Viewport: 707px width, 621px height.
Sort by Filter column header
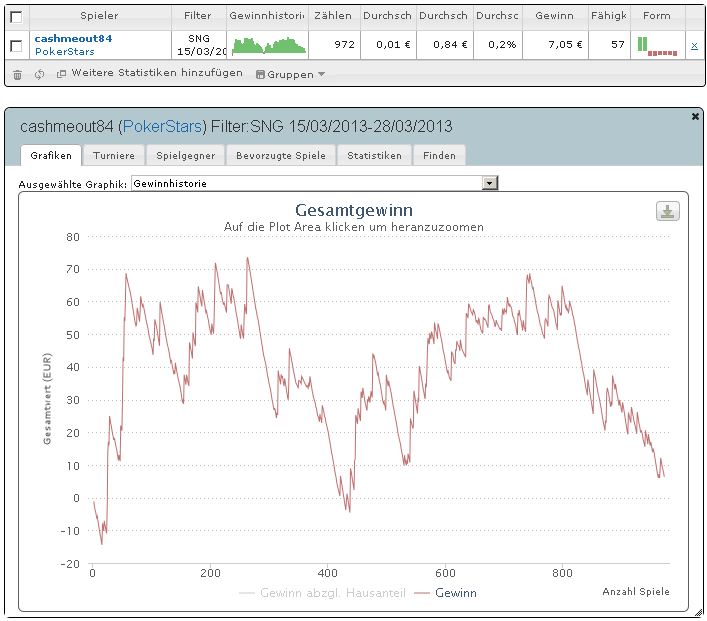(x=198, y=16)
